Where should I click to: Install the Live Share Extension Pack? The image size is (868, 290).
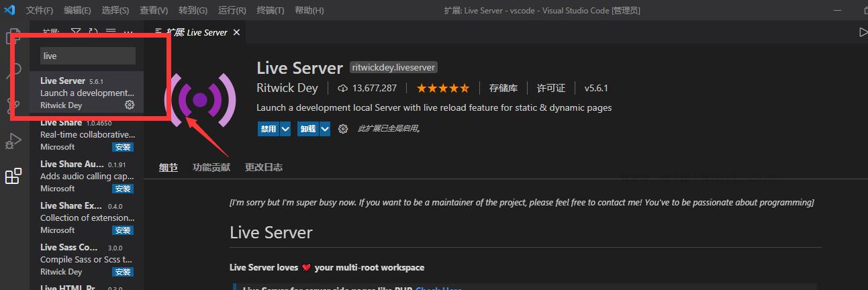pos(123,230)
